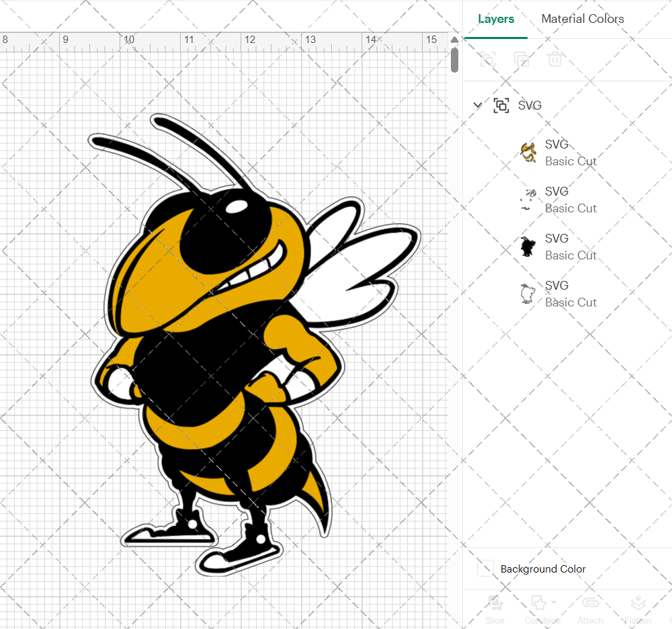This screenshot has height=629, width=672.
Task: Click the vertical canvas scrollbar thumb
Action: pyautogui.click(x=455, y=60)
